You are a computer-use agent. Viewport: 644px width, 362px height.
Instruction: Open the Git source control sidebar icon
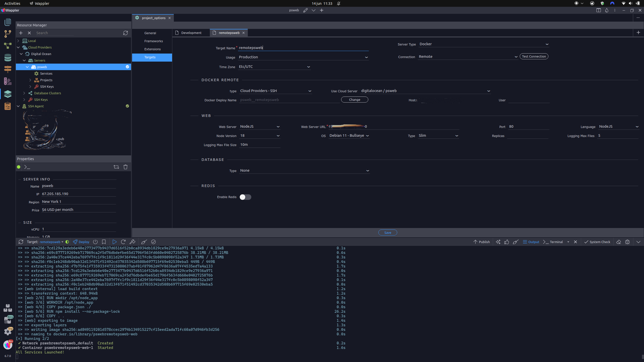tap(8, 34)
